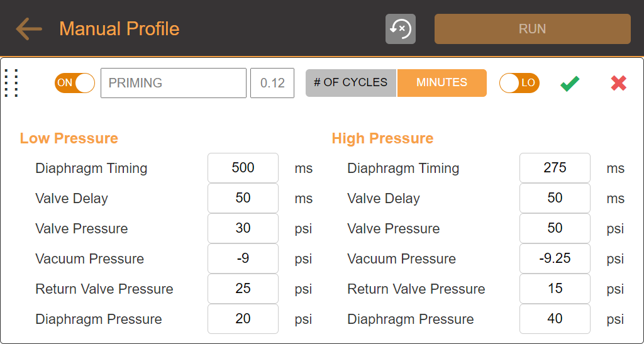Edit High Pressure Vacuum Pressure value -9.25
The width and height of the screenshot is (644, 344).
[555, 258]
